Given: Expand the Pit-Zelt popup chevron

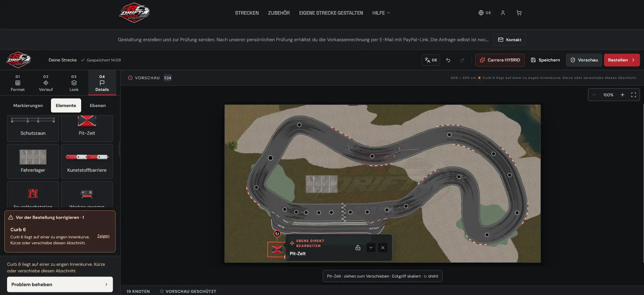Looking at the screenshot, I should [371, 248].
